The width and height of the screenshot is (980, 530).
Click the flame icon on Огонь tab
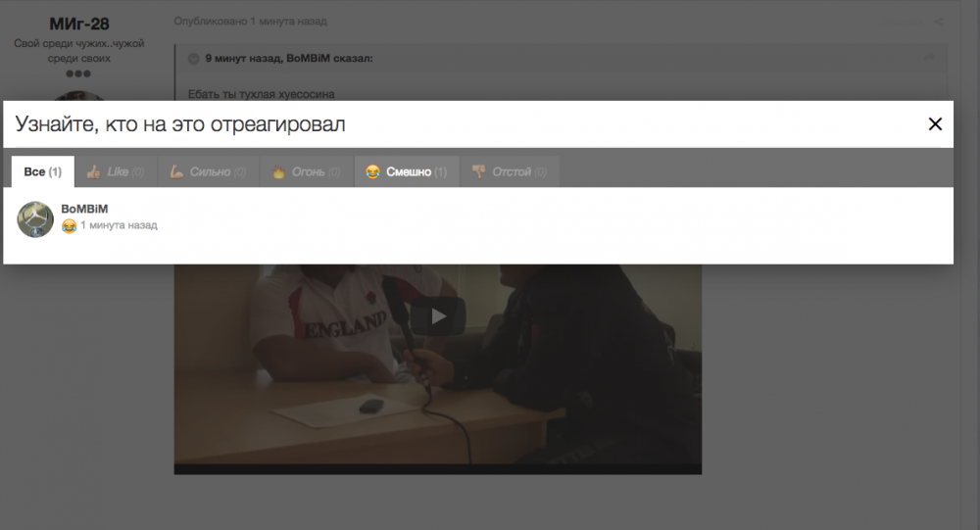tap(278, 172)
